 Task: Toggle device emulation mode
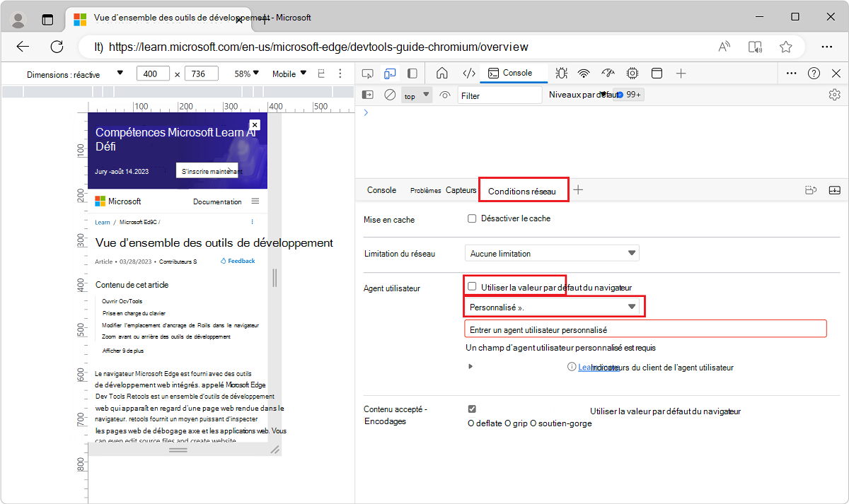coord(390,73)
